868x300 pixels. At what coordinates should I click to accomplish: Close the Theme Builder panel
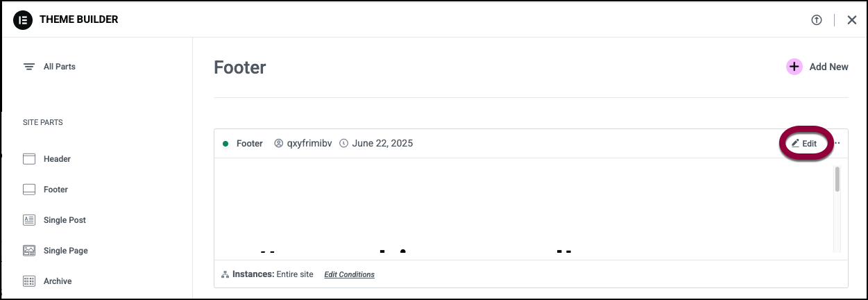point(852,20)
